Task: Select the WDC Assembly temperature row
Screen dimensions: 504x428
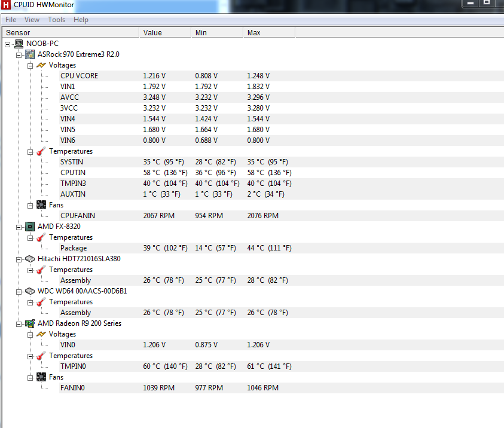Action: [x=282, y=313]
